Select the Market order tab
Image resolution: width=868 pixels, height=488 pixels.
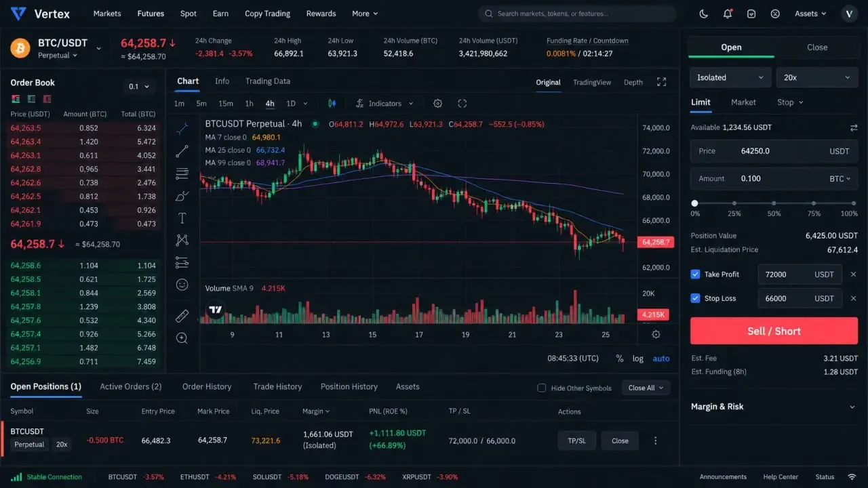pos(743,102)
